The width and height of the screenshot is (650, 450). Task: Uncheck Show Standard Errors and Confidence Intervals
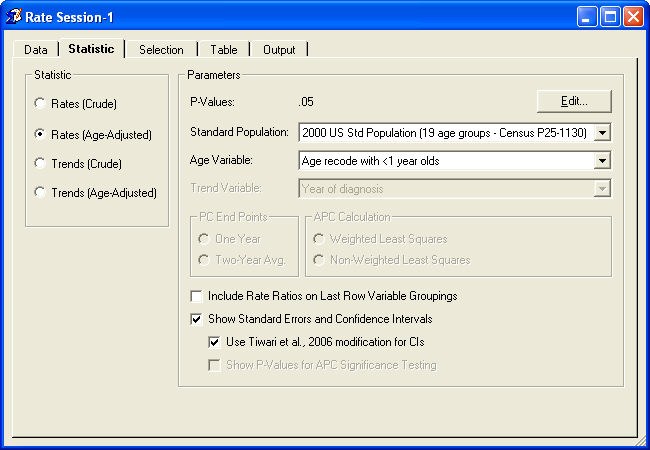196,319
